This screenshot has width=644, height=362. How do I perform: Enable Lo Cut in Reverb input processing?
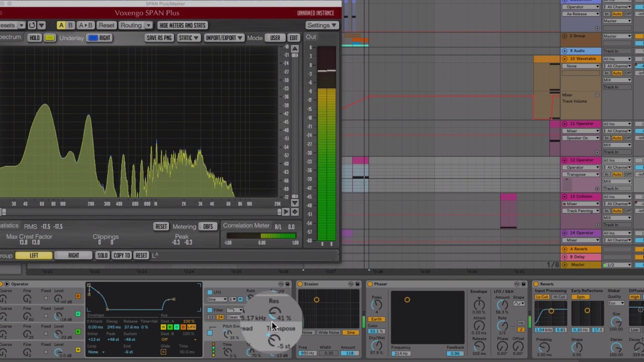(542, 297)
